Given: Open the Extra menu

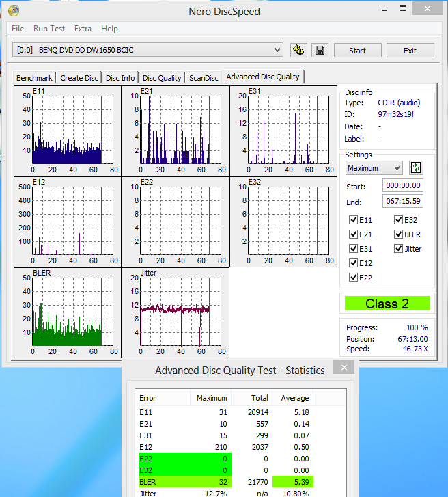Looking at the screenshot, I should 83,29.
